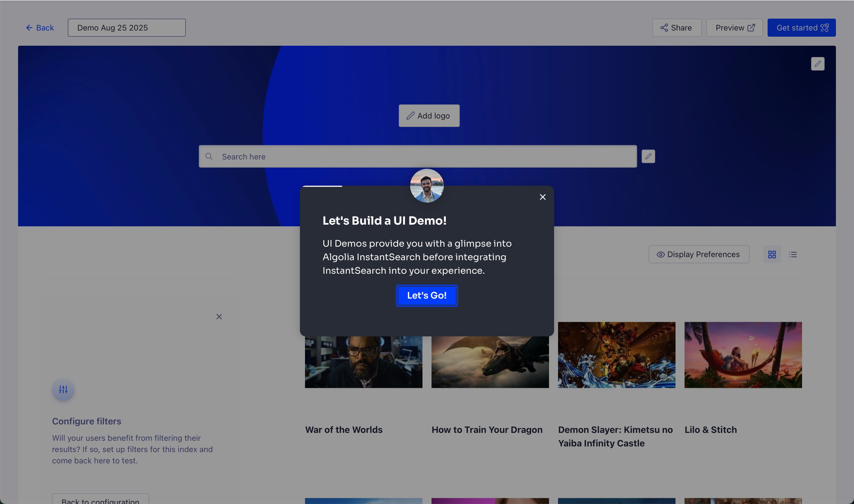Switch to list view layout
This screenshot has height=504, width=854.
(x=793, y=254)
